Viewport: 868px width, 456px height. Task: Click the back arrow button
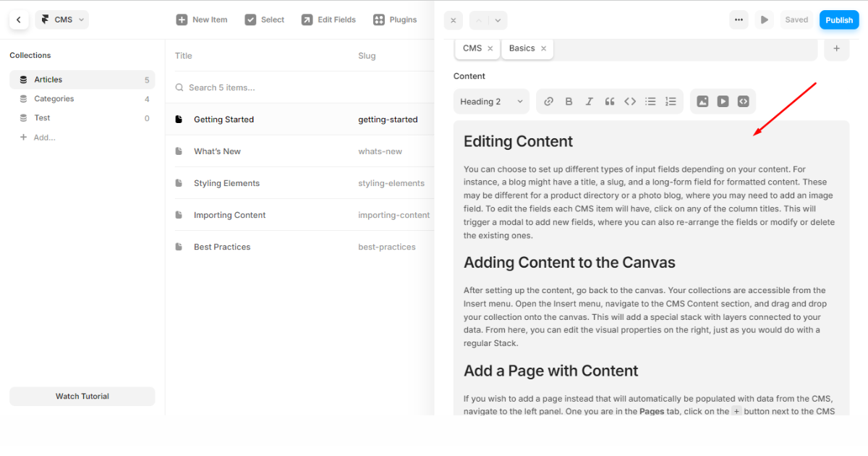point(19,20)
